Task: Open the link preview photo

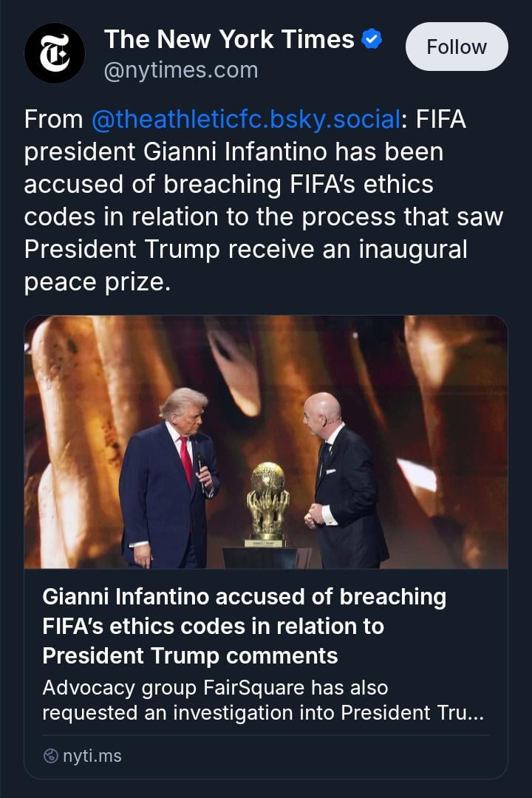Action: click(x=266, y=442)
